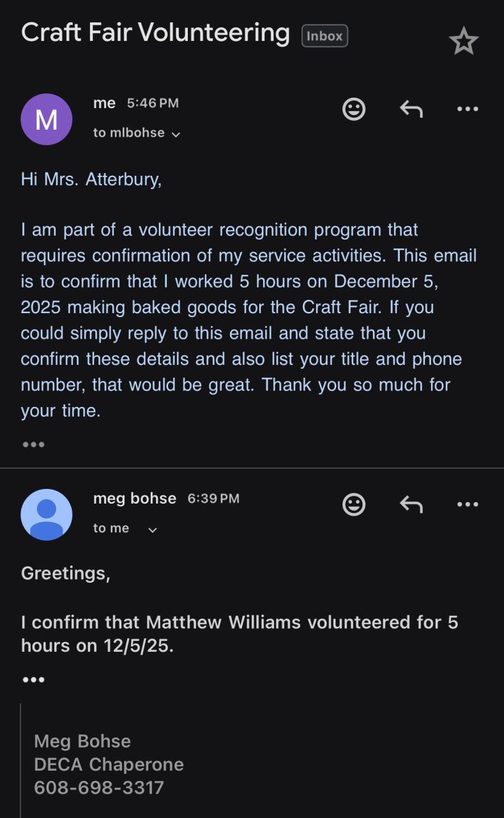Tap the purple M sender avatar
The image size is (504, 818).
point(47,120)
